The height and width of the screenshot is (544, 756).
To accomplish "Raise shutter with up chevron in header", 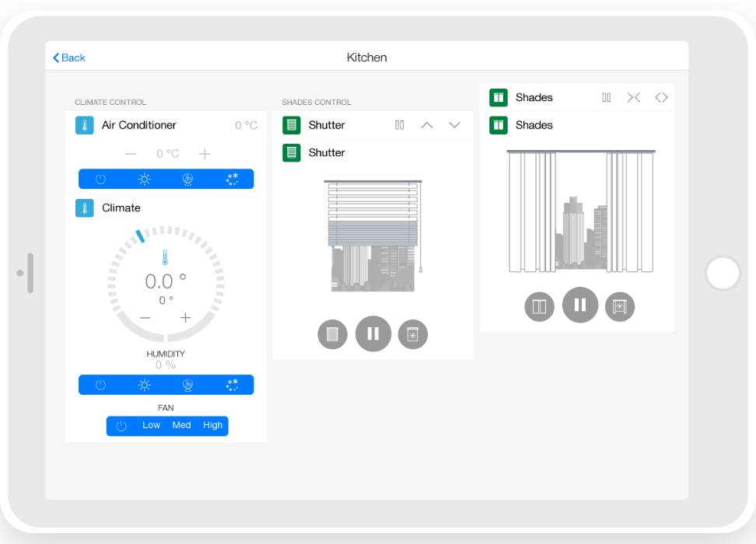I will pos(427,125).
